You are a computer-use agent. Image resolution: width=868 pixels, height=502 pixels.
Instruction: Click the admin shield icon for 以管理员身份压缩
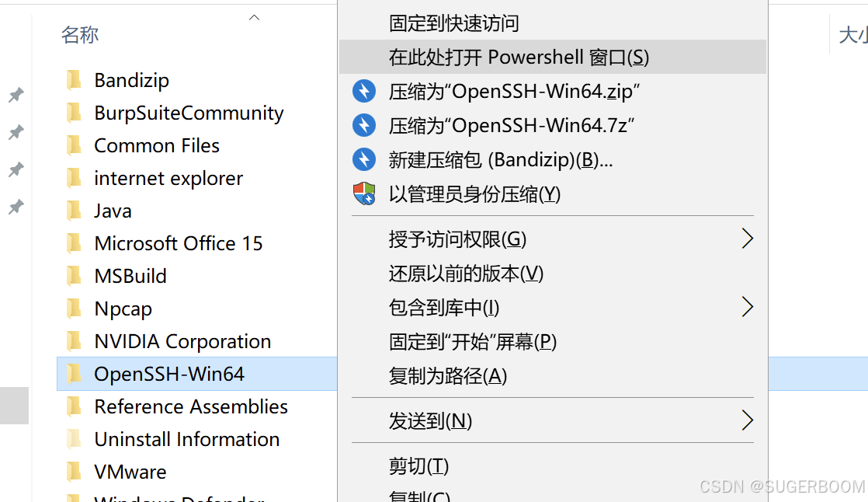pos(364,194)
